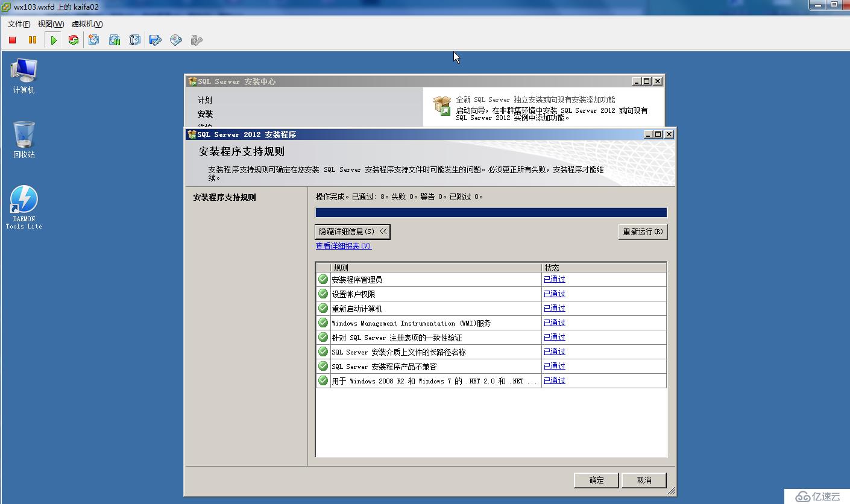Image resolution: width=850 pixels, height=504 pixels.
Task: Click rule text SQL Server 安装程序产品不兼容
Action: [x=384, y=367]
